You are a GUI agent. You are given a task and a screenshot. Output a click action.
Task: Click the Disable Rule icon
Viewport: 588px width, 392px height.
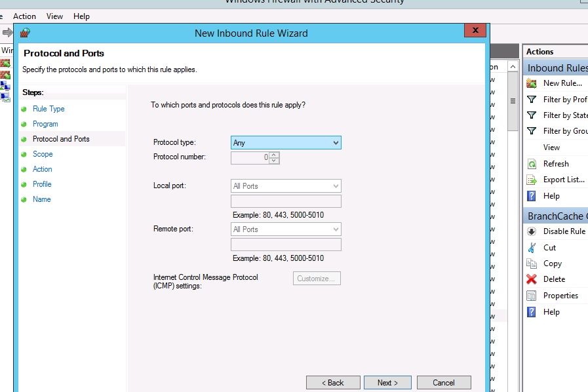(x=532, y=231)
